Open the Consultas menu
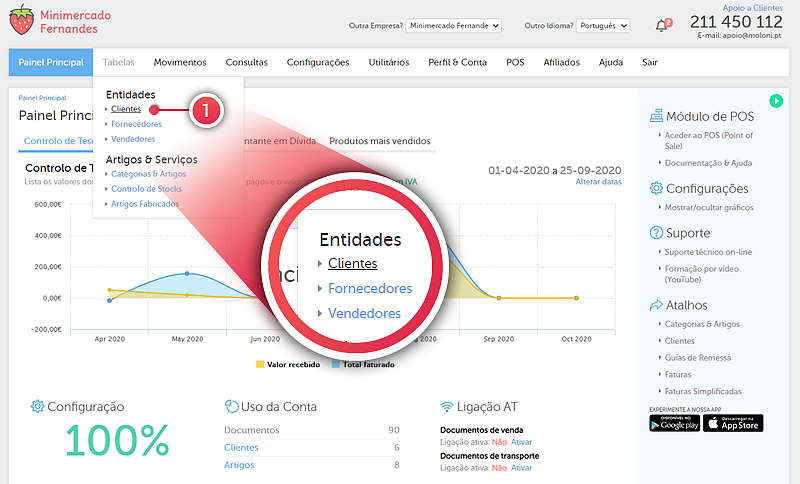The height and width of the screenshot is (484, 800). click(246, 62)
